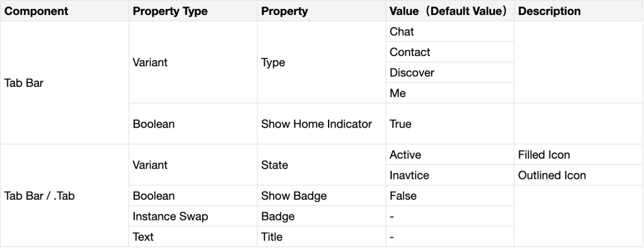The image size is (644, 248).
Task: Click the Component column header
Action: pos(64,11)
